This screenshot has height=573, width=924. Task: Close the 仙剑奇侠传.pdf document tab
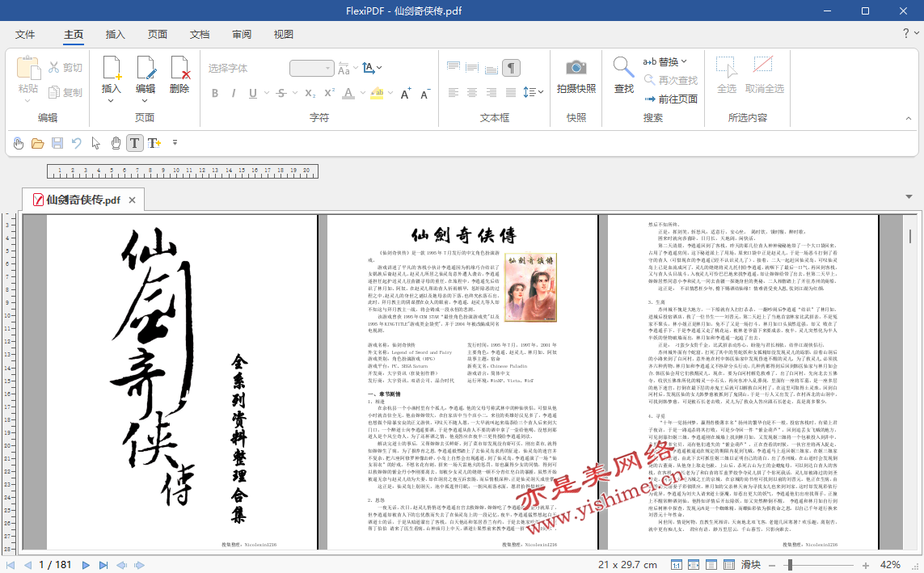[x=132, y=200]
